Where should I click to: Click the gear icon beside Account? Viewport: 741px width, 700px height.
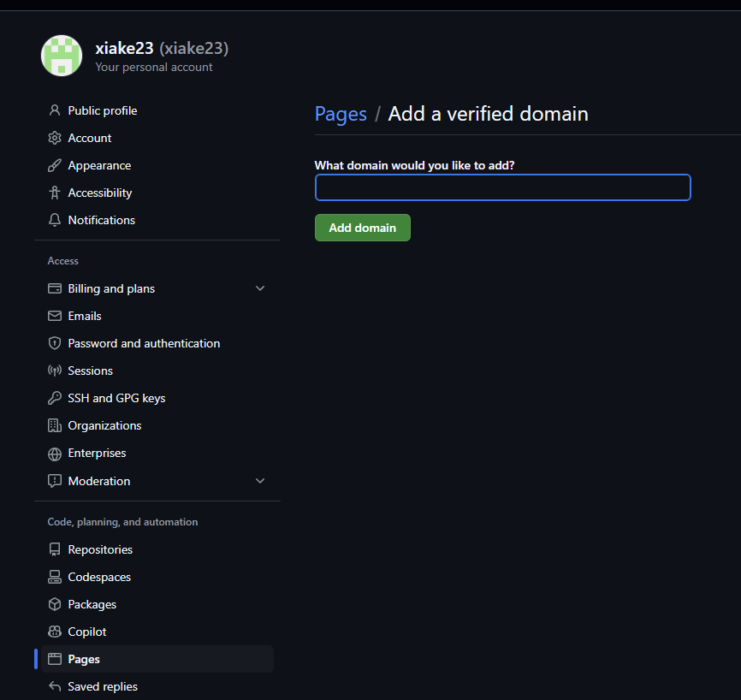tap(55, 138)
